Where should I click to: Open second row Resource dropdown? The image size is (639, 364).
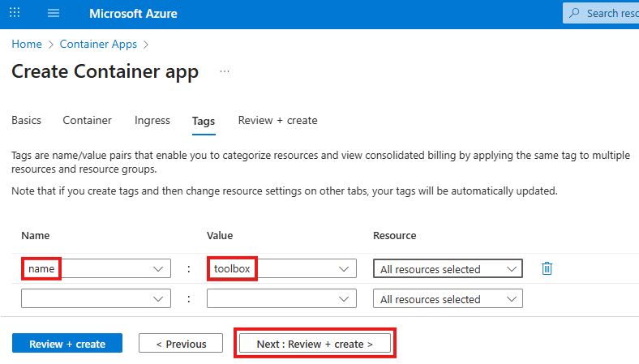(x=511, y=299)
